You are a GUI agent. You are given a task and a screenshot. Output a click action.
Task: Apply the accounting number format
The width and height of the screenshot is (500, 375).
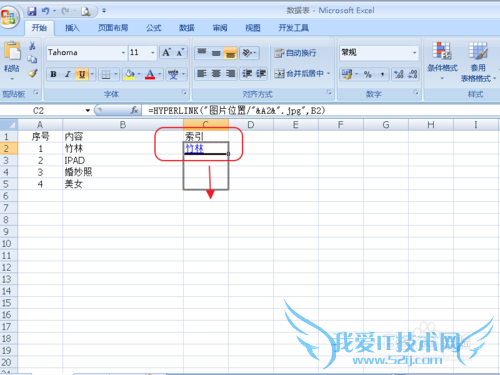pos(347,74)
